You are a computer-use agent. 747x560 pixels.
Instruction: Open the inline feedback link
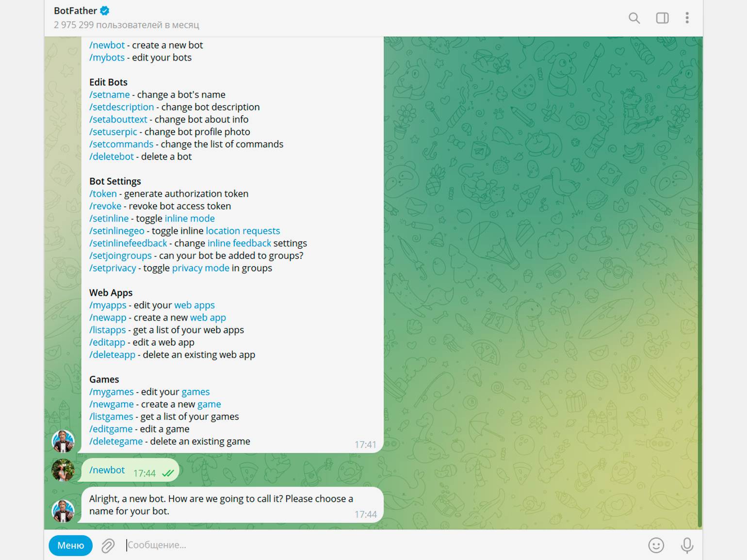point(240,243)
